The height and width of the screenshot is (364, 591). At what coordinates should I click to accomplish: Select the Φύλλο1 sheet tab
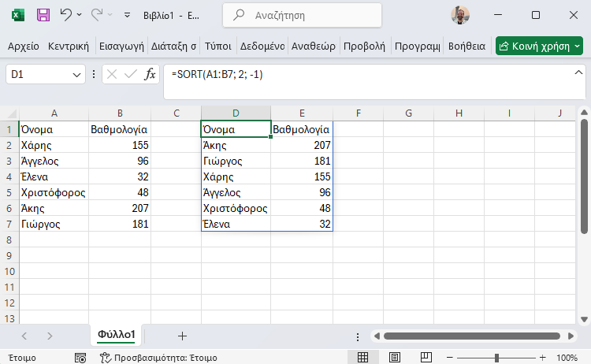(x=116, y=335)
